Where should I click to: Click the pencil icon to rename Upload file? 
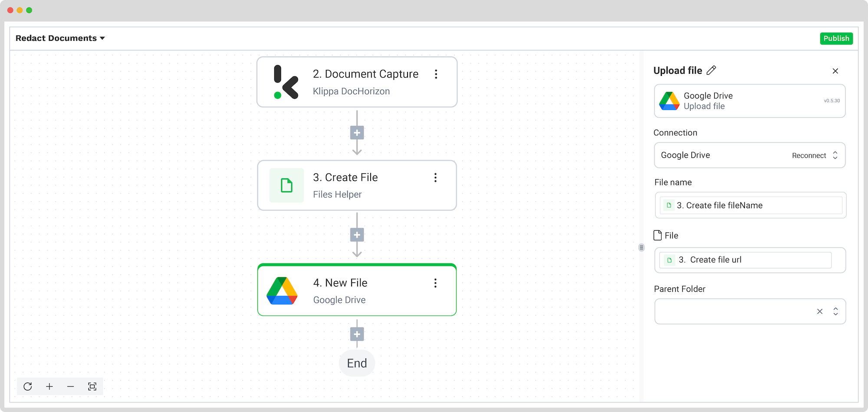711,70
